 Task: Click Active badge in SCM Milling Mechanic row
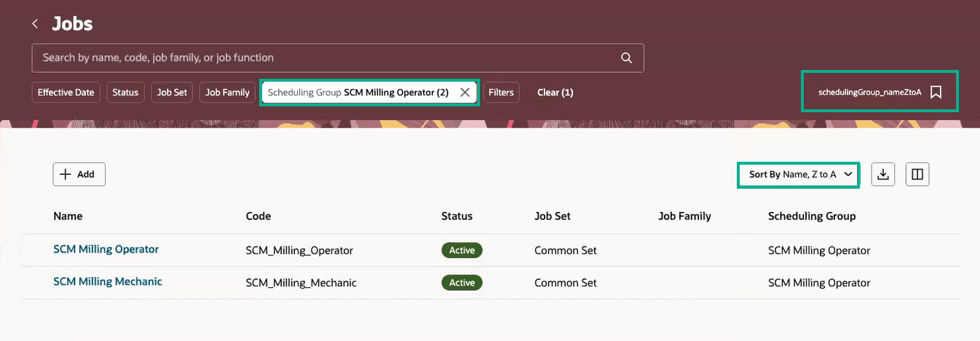point(462,282)
